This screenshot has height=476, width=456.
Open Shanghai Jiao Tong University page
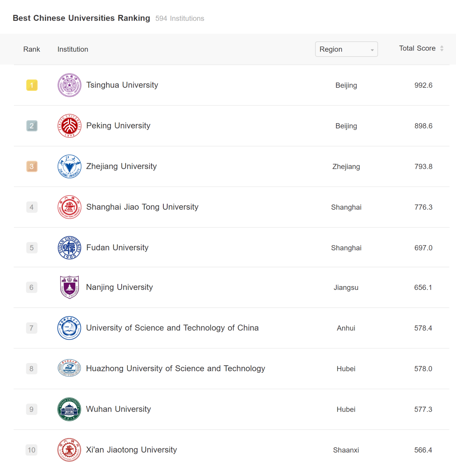(x=142, y=207)
